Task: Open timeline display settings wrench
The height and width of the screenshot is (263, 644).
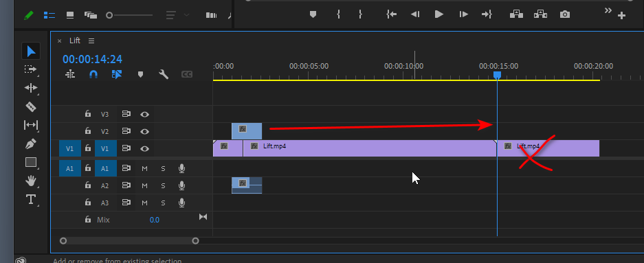Action: (x=164, y=74)
